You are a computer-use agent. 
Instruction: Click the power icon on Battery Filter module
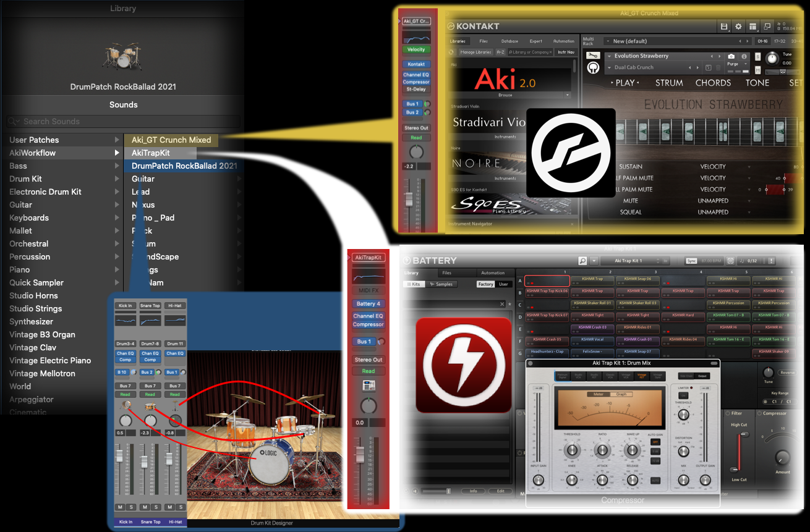728,413
